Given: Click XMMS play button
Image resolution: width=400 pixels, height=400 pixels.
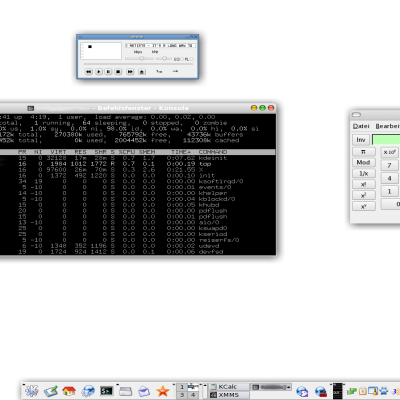Looking at the screenshot, I should 99,72.
